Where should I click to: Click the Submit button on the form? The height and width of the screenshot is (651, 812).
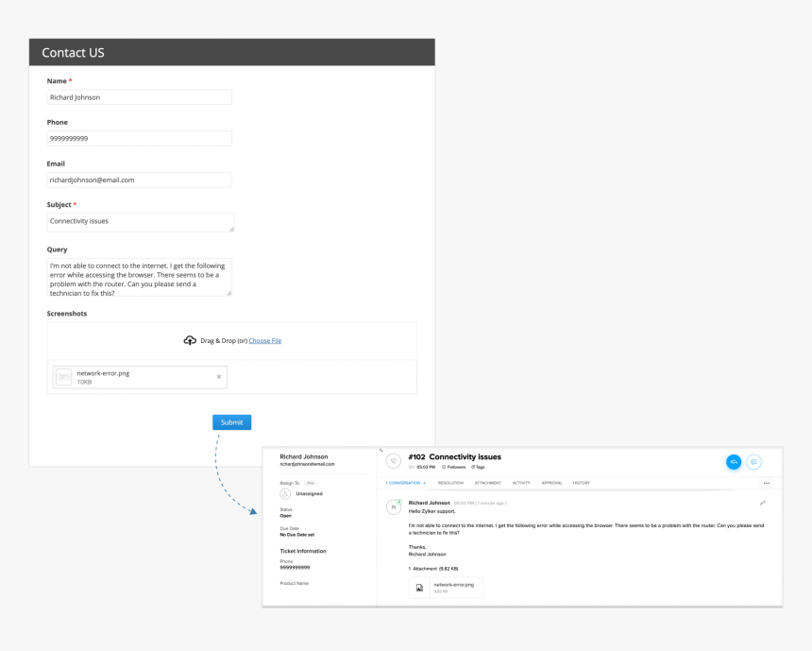231,421
